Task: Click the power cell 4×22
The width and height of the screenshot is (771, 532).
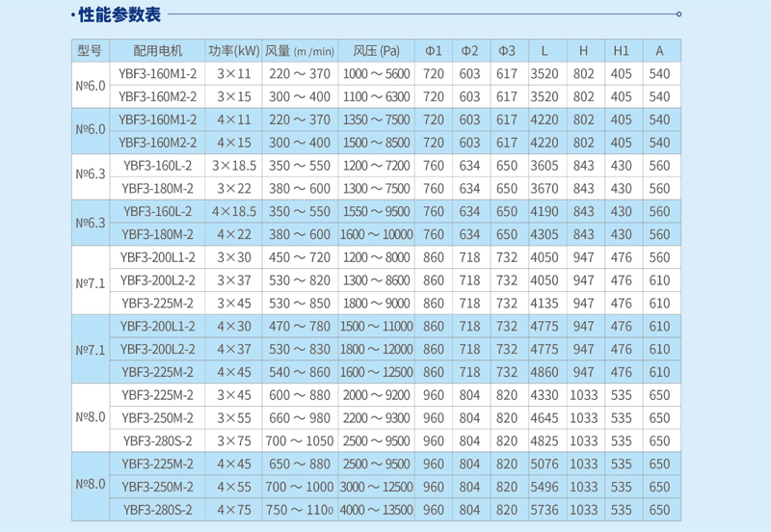Action: (x=233, y=234)
